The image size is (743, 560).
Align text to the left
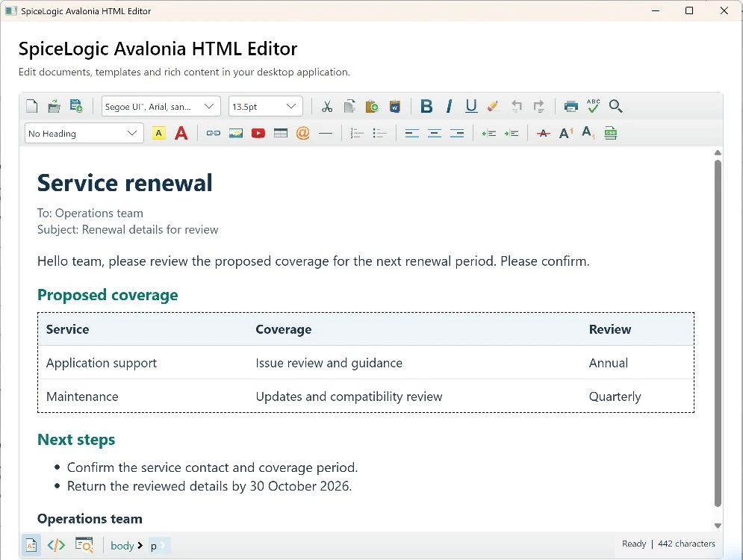411,133
